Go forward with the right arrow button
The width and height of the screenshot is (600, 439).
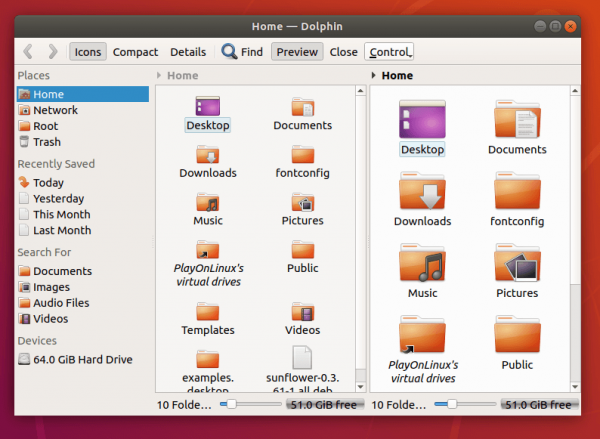pos(53,52)
